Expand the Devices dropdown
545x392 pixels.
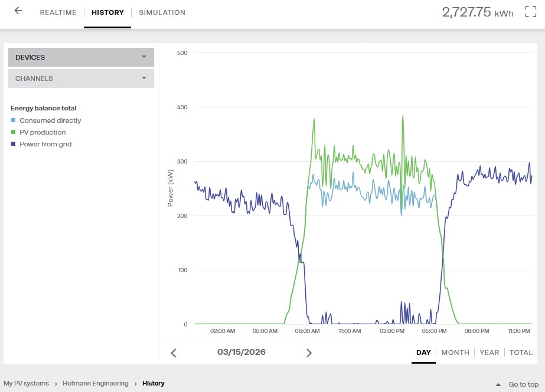[81, 57]
